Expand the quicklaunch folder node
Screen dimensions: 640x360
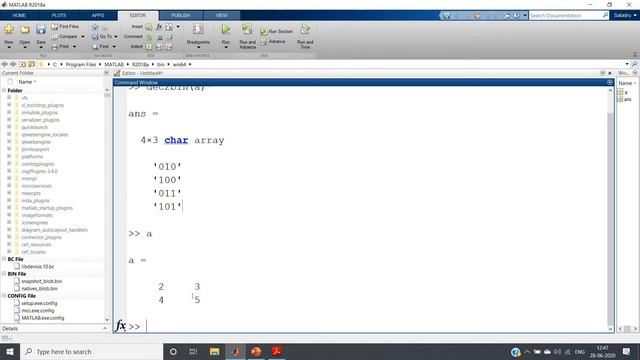(9, 127)
